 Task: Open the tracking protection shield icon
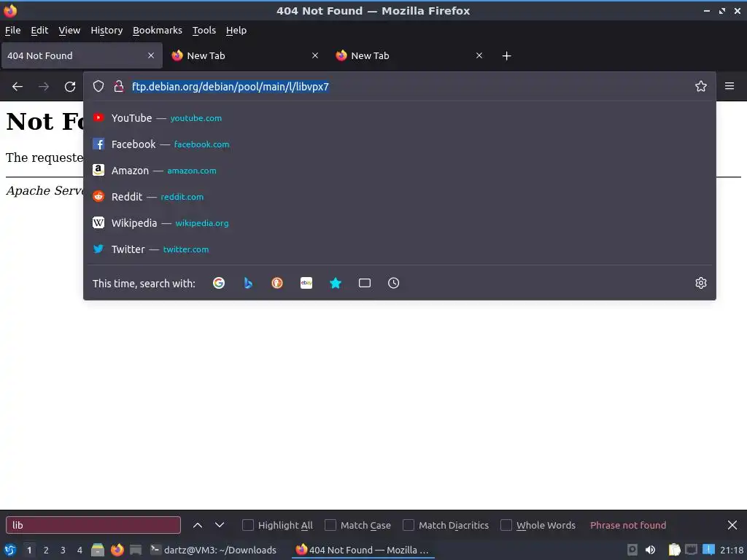coord(98,86)
